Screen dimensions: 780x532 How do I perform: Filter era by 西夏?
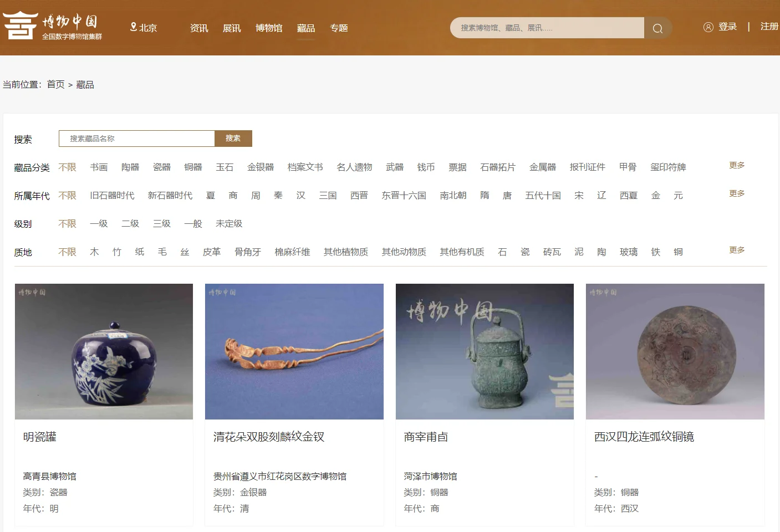tap(629, 195)
